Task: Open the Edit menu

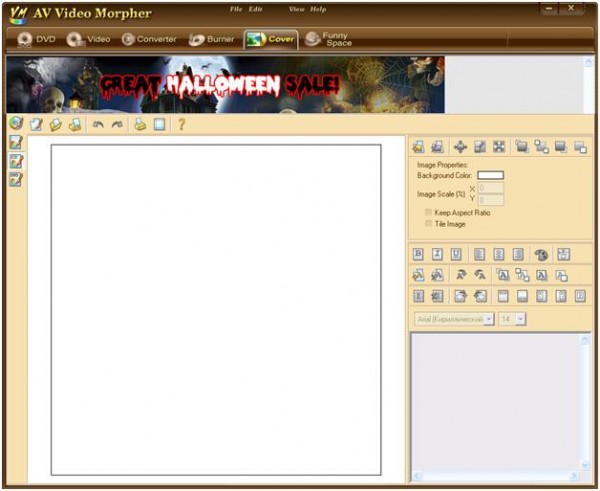Action: pos(255,9)
